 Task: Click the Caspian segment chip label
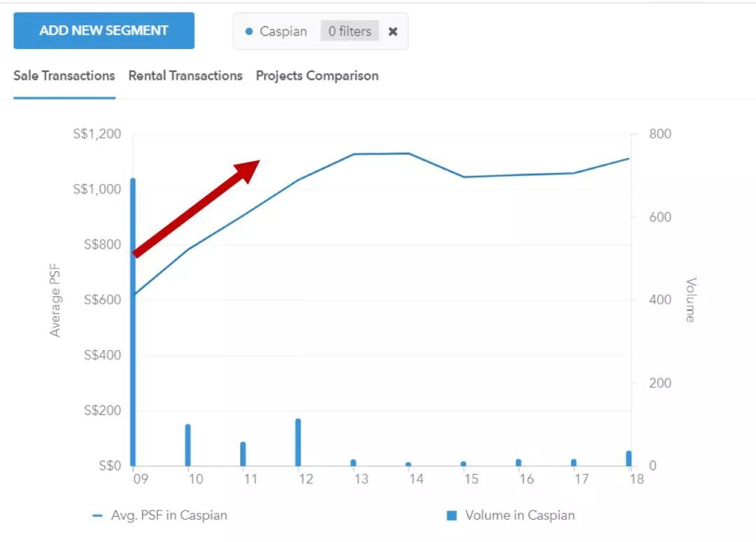283,32
